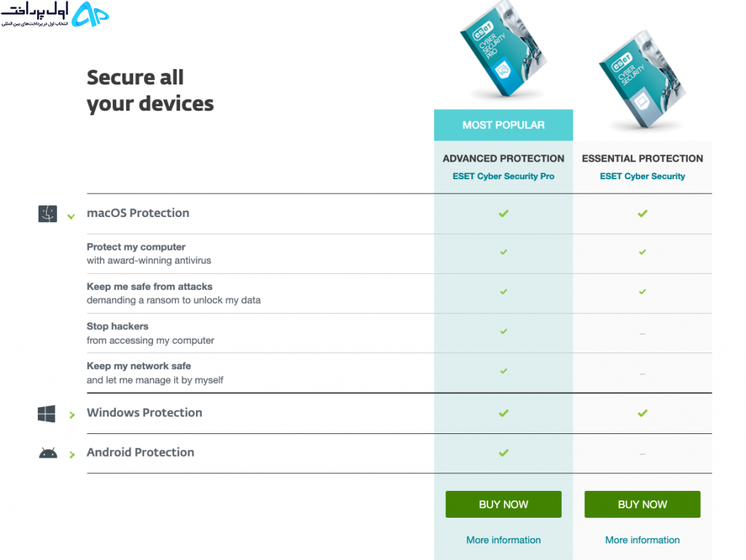Open the ESET Cyber Security Pro link
The width and height of the screenshot is (746, 560).
[x=503, y=176]
